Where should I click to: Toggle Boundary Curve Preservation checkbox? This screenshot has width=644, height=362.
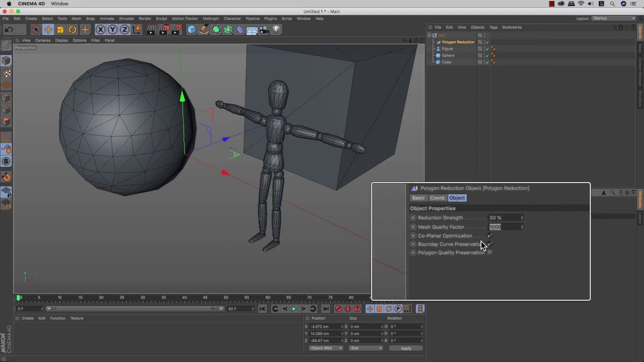click(x=490, y=244)
